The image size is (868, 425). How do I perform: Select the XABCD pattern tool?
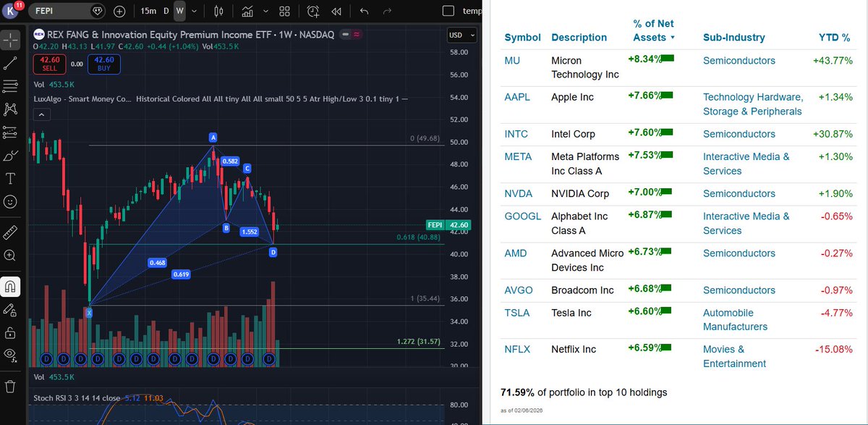[x=10, y=109]
